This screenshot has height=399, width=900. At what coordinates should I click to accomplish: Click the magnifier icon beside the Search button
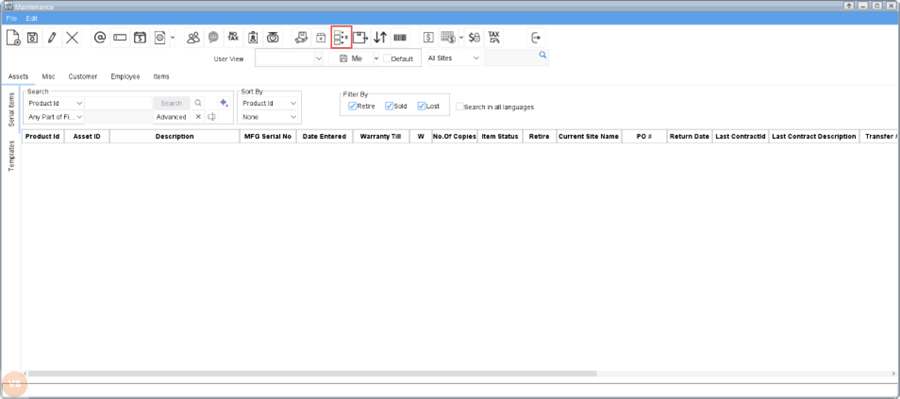198,103
